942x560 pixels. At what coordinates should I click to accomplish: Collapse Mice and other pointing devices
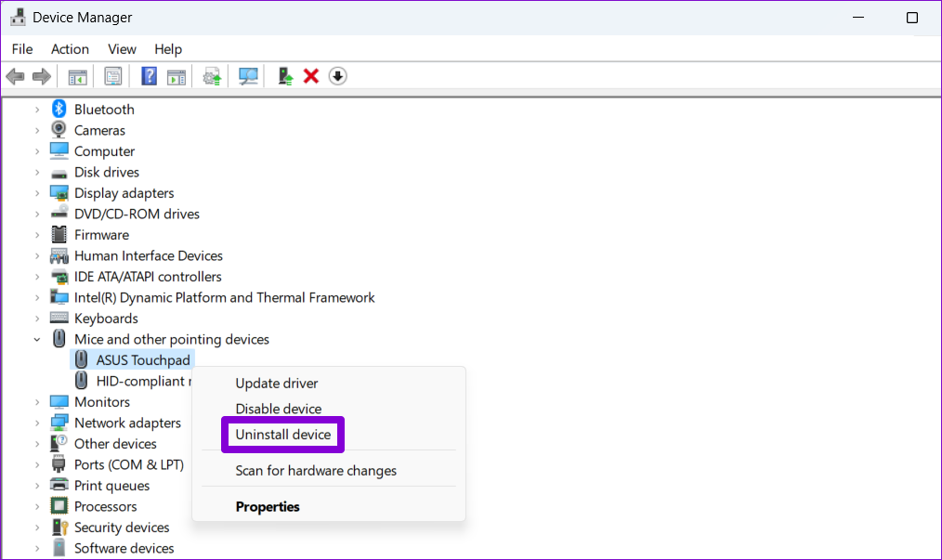click(x=37, y=340)
